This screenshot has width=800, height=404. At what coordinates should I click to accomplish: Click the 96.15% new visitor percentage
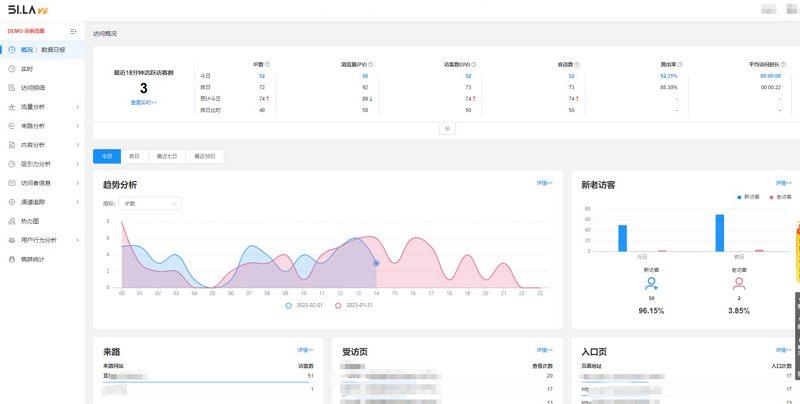[651, 311]
